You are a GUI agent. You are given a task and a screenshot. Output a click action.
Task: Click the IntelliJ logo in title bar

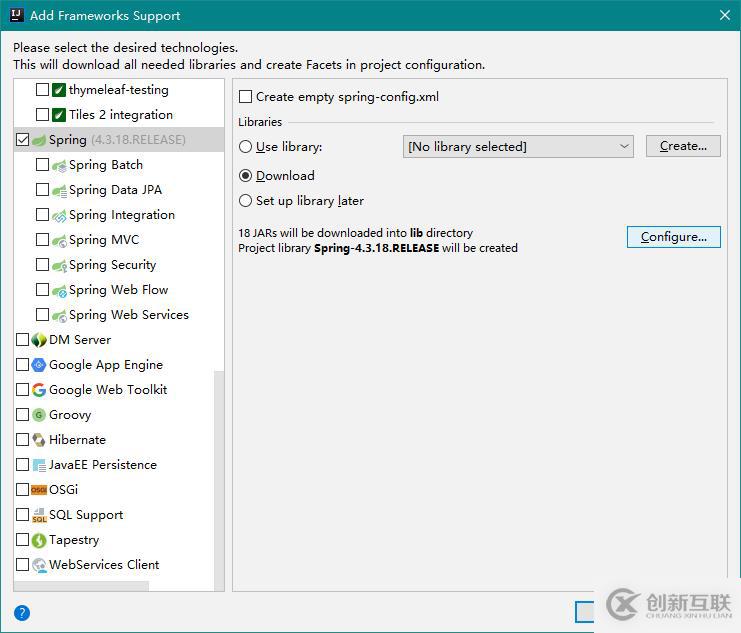pos(17,15)
